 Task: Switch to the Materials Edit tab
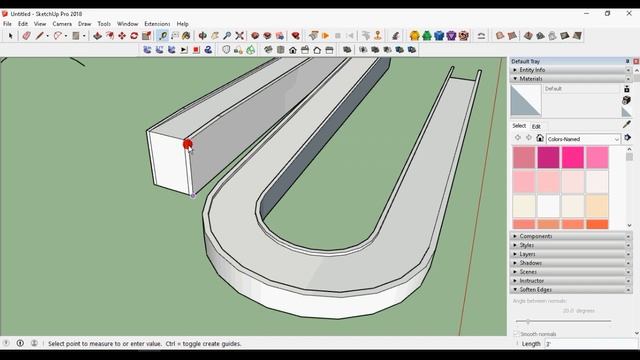pos(536,127)
